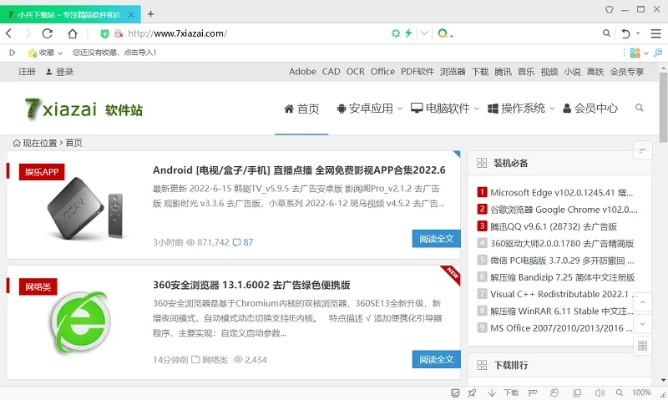The width and height of the screenshot is (668, 400).
Task: Open the Microsoft Edge v102 link
Action: click(562, 192)
